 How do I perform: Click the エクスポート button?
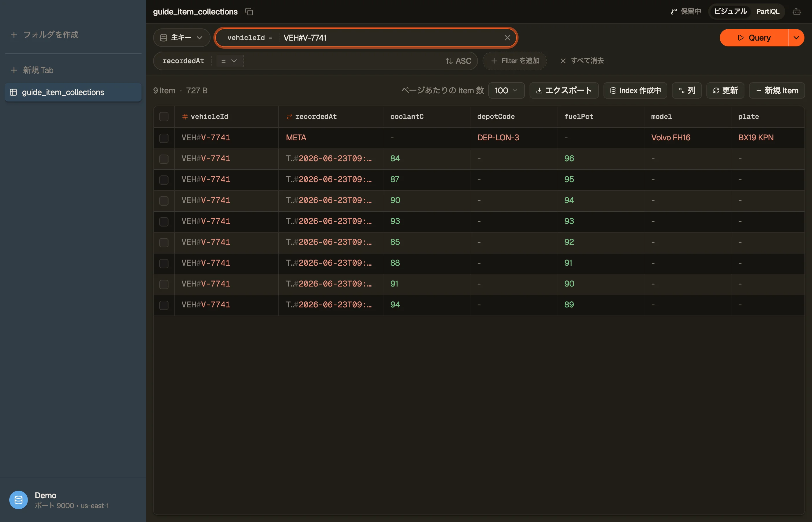[564, 90]
